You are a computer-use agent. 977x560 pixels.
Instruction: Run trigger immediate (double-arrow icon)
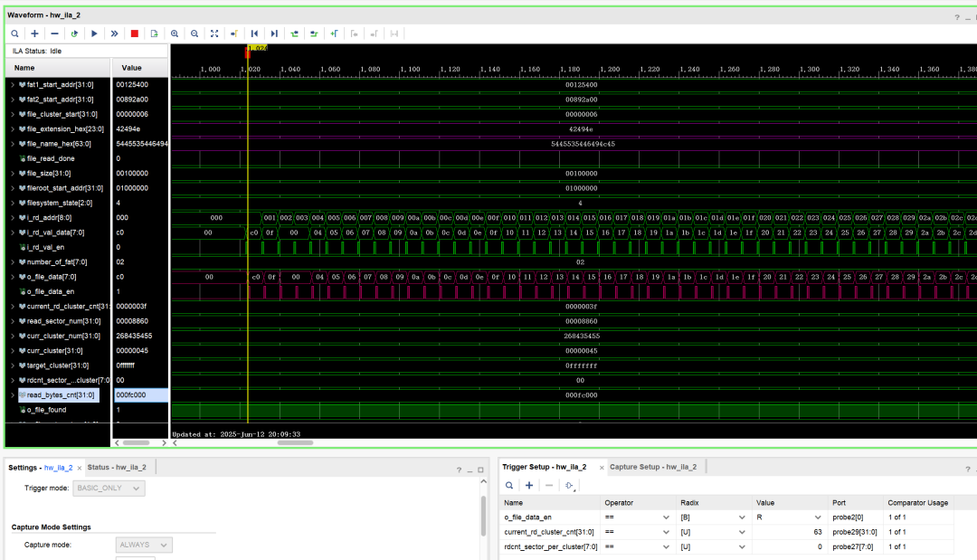(x=114, y=33)
